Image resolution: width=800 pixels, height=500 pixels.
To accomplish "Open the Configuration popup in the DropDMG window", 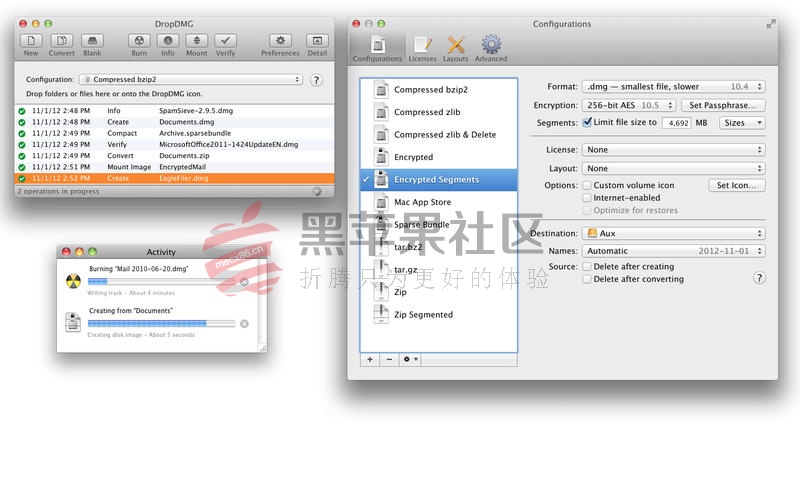I will click(191, 80).
